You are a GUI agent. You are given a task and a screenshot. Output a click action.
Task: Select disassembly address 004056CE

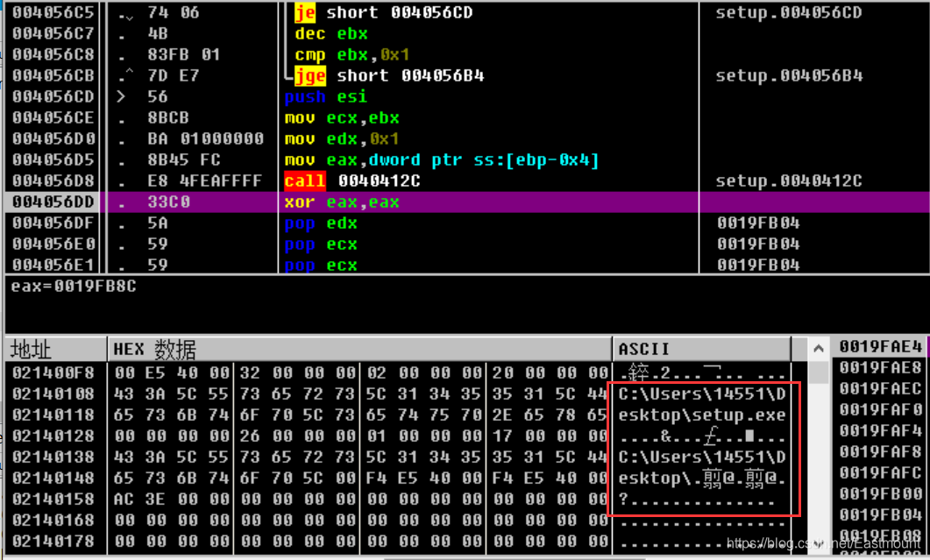pyautogui.click(x=53, y=118)
